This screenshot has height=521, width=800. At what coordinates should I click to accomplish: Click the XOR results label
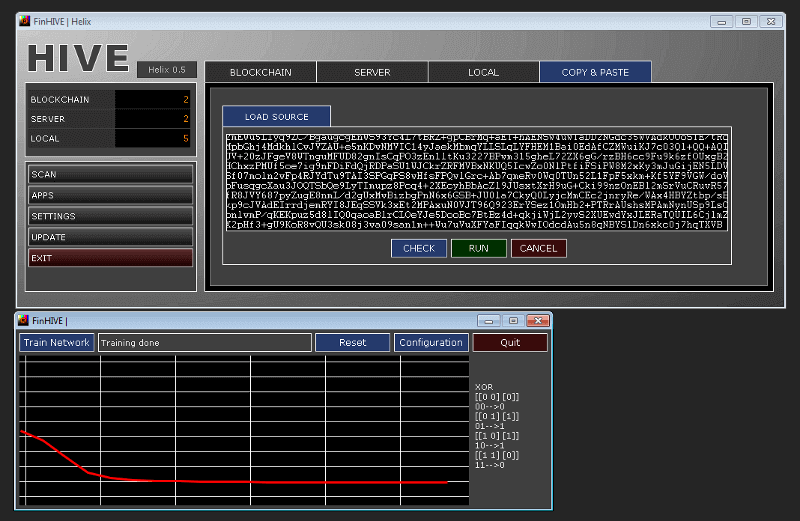click(484, 387)
